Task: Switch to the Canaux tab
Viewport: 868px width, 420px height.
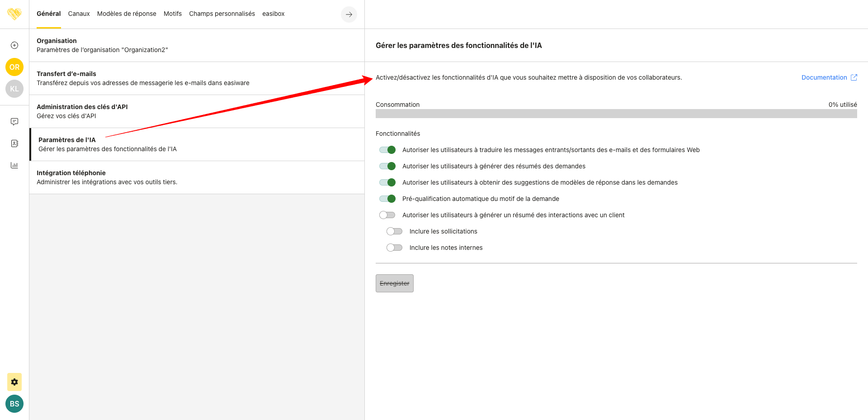Action: point(79,14)
